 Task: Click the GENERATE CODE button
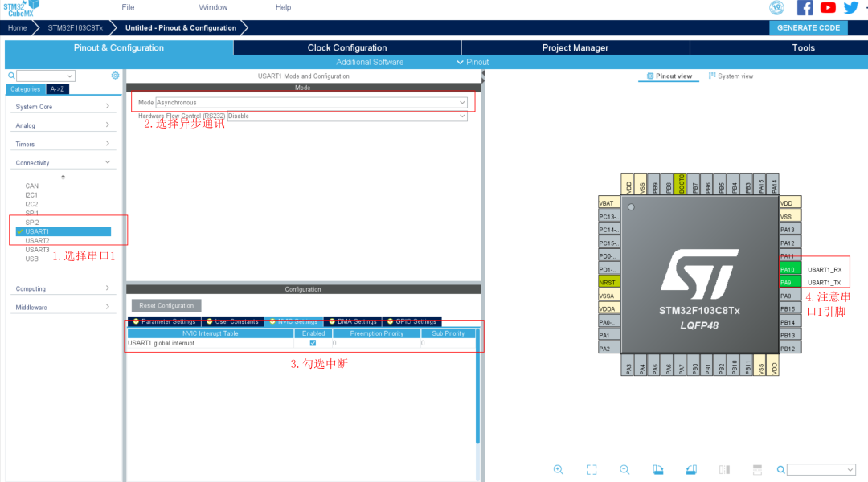coord(809,27)
